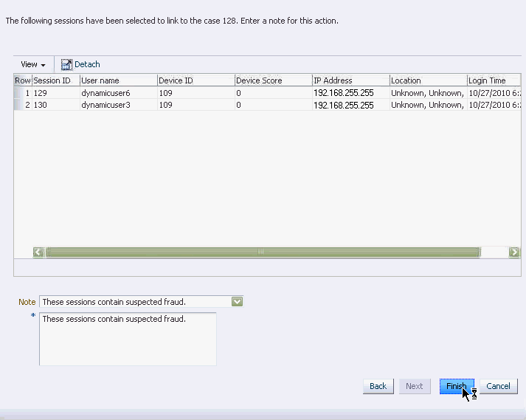Click the scroll right arrow of the table

(514, 252)
